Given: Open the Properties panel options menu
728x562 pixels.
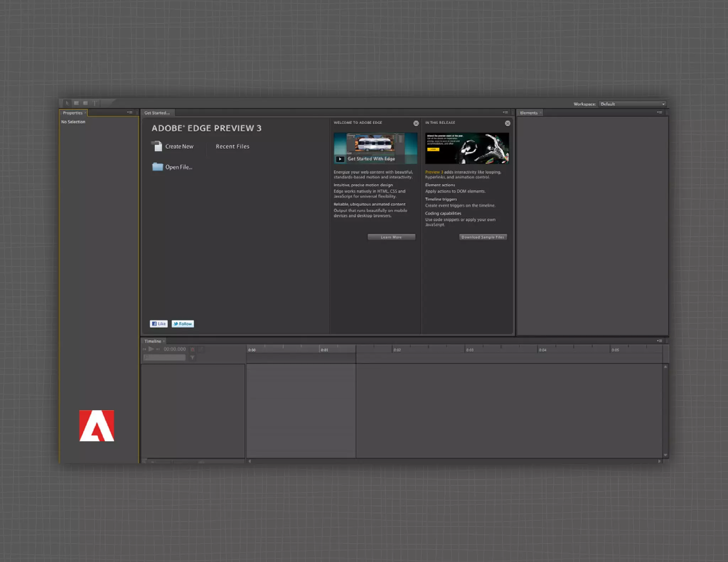Looking at the screenshot, I should pyautogui.click(x=130, y=113).
